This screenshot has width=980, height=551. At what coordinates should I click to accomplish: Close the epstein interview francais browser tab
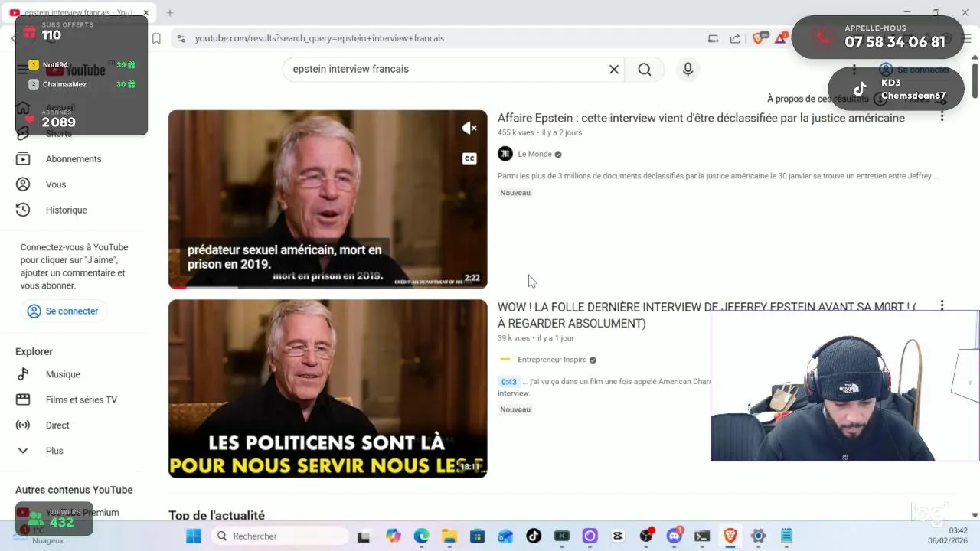[146, 13]
